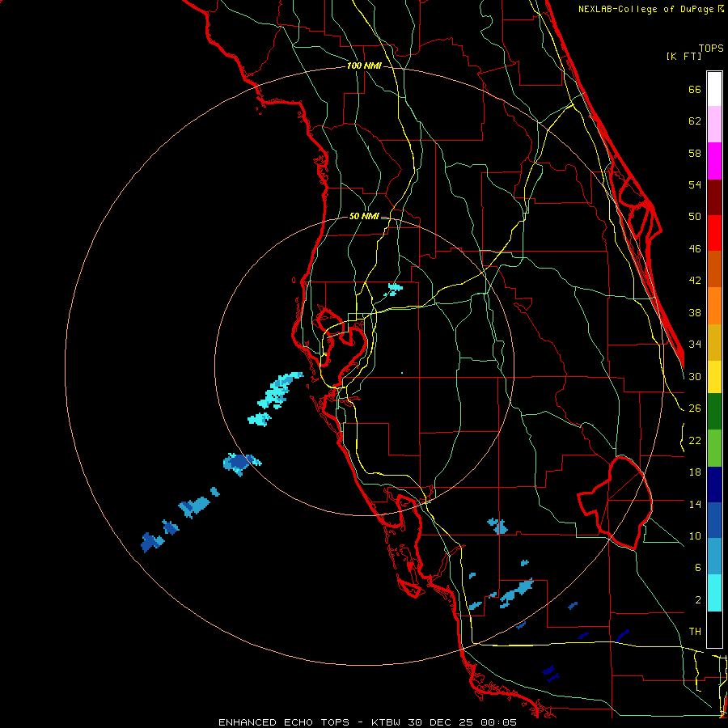This screenshot has height=728, width=728.
Task: Click the legend value '26'
Action: click(x=695, y=408)
